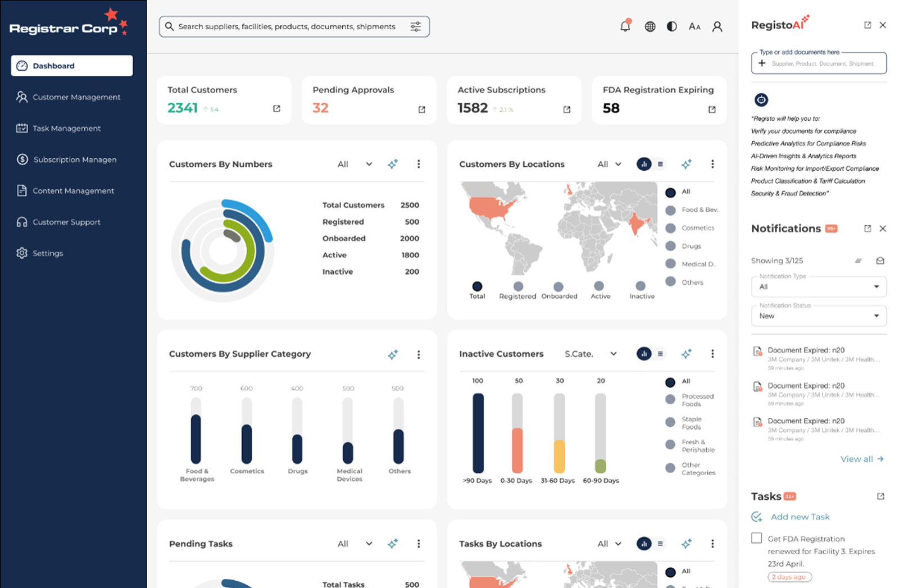Click the RegistoAI assistant avatar icon
899x588 pixels.
click(x=761, y=100)
